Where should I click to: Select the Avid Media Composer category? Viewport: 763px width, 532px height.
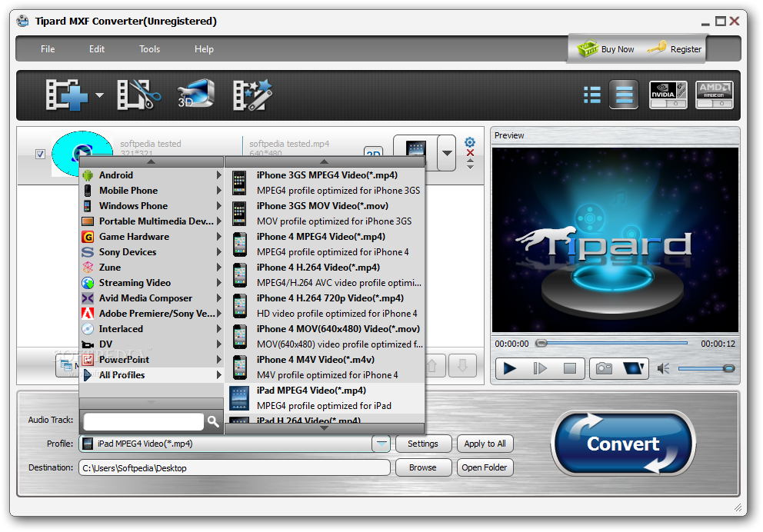[x=151, y=298]
